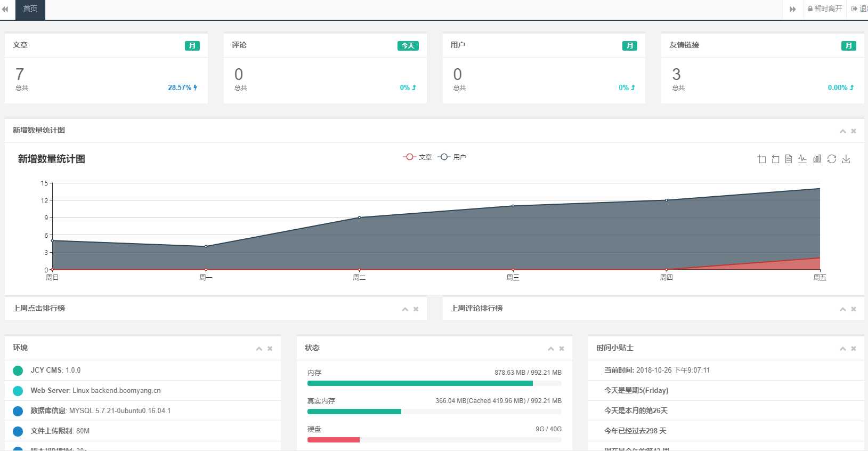Click the teal status dot beside Web Server

18,391
